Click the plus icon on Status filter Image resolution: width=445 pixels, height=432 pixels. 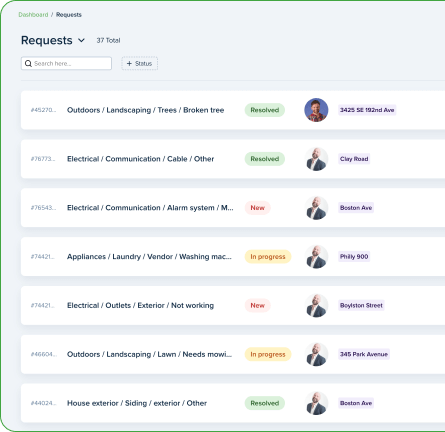(129, 63)
